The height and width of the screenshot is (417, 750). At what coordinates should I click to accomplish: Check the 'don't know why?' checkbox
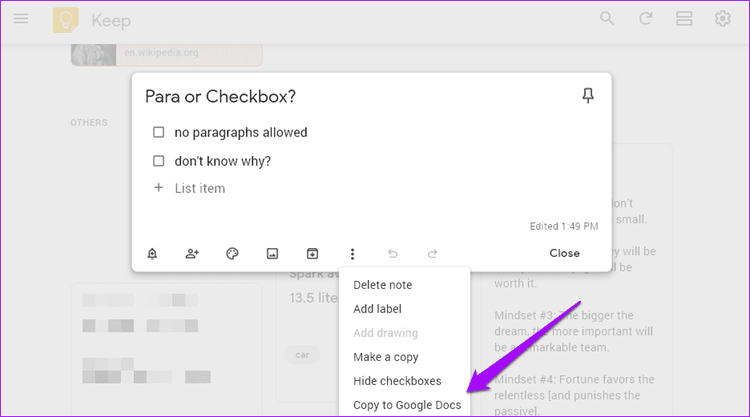(158, 161)
